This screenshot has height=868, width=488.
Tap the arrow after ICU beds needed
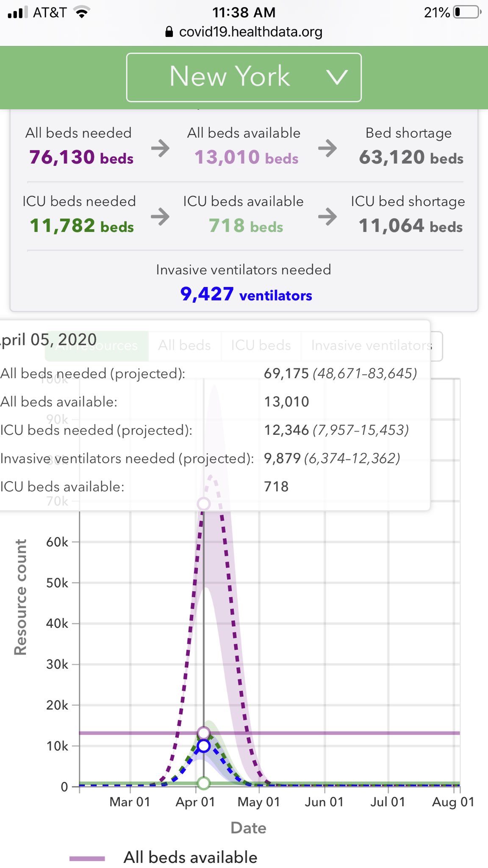[161, 217]
